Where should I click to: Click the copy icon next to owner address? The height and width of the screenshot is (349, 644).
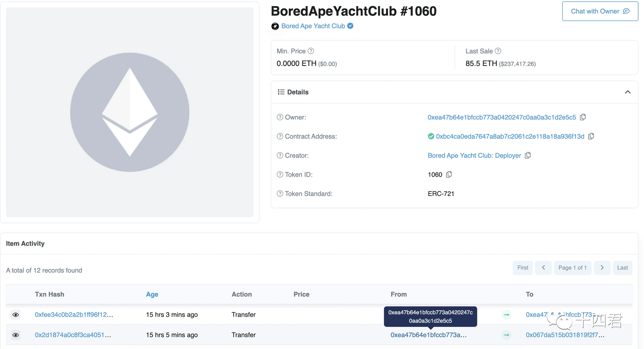(582, 117)
